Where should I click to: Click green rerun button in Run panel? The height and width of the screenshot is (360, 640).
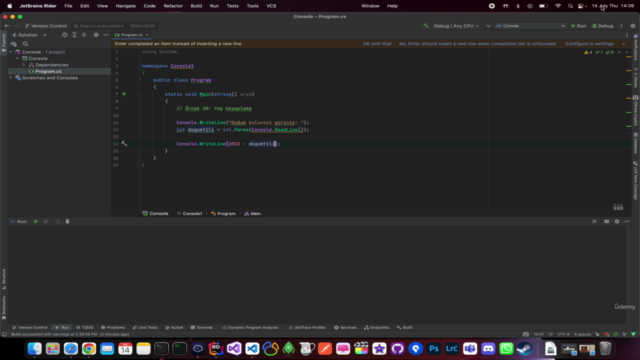coord(36,221)
